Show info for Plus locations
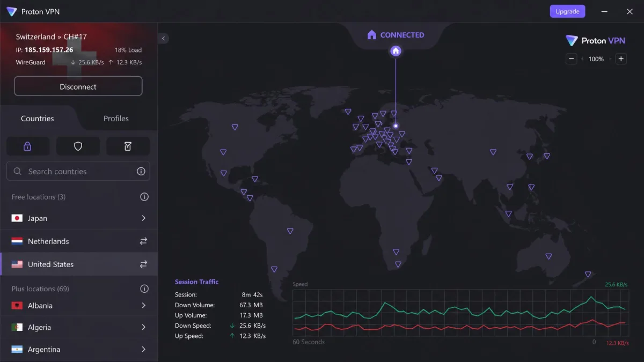The height and width of the screenshot is (362, 644). 144,289
